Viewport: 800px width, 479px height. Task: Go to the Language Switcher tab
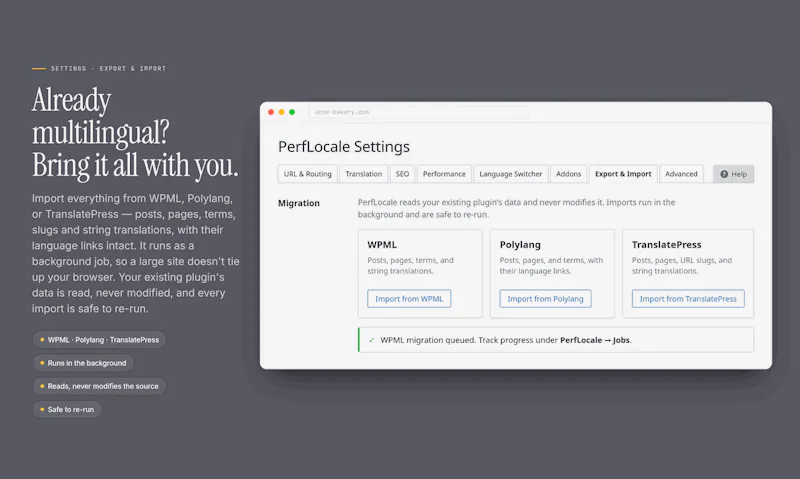point(511,174)
